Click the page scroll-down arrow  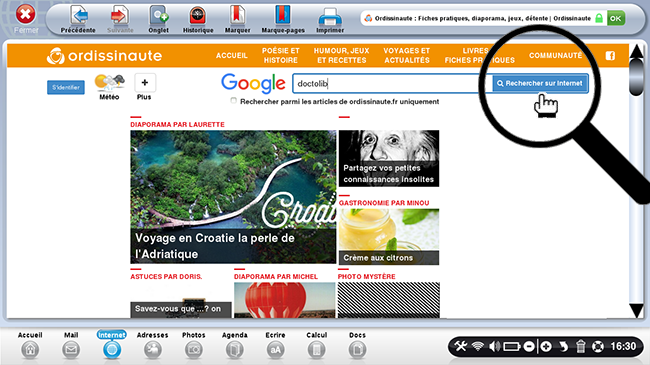(x=636, y=310)
